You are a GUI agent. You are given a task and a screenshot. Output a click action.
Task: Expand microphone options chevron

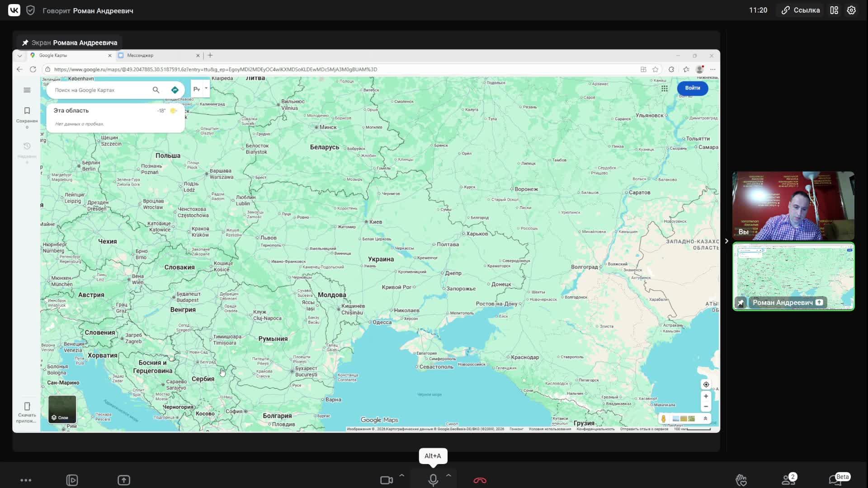(448, 475)
